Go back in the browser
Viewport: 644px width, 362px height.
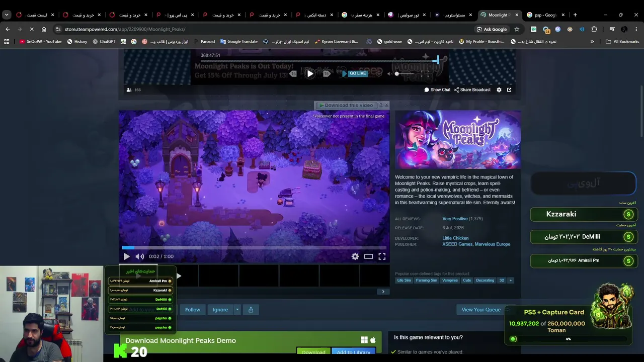point(8,29)
